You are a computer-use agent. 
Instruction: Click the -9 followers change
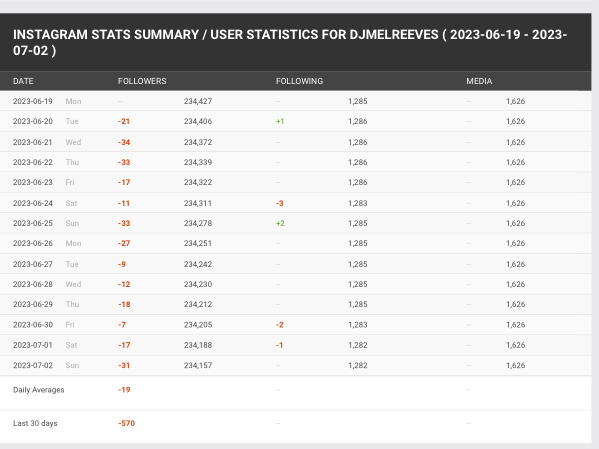[x=122, y=264]
